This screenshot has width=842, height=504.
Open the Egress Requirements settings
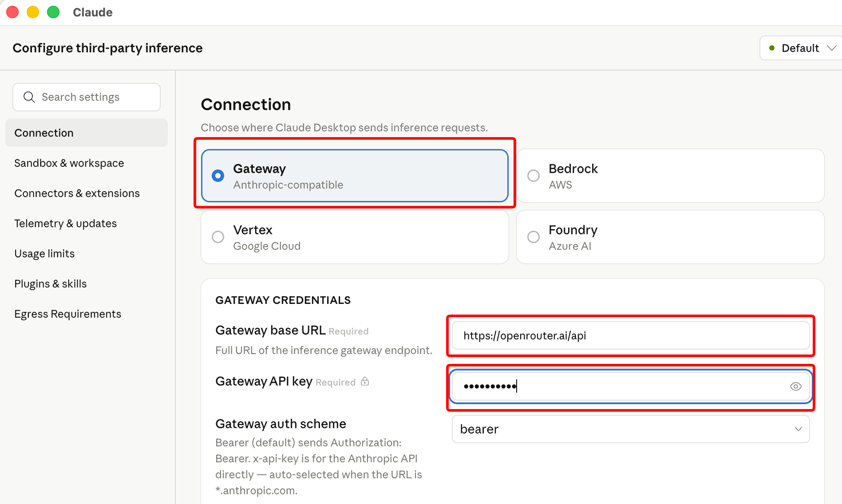(67, 314)
